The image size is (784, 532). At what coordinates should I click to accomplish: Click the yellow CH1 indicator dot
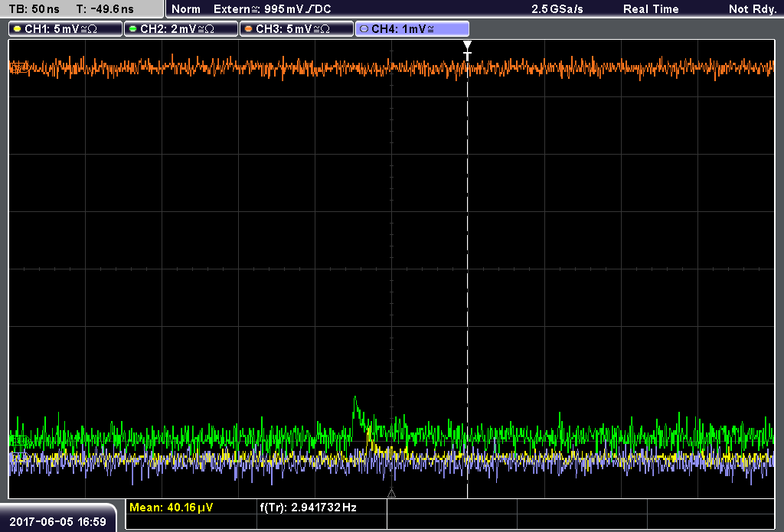18,29
